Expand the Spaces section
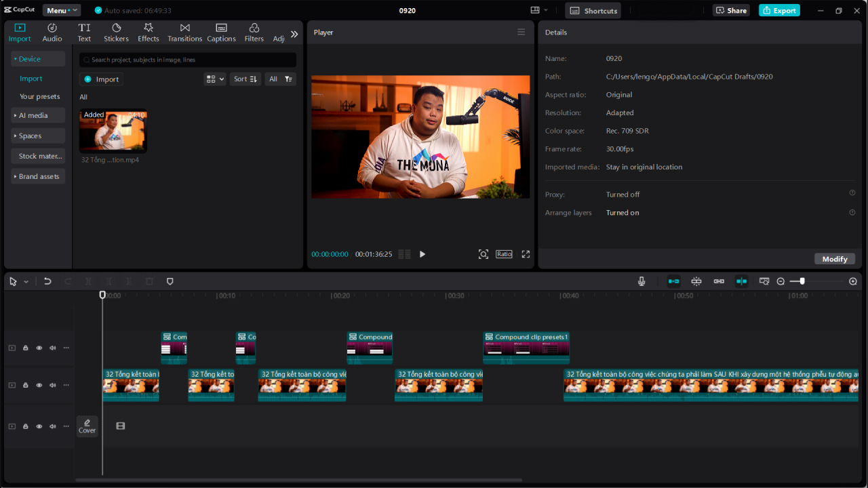This screenshot has height=488, width=868. tap(38, 136)
